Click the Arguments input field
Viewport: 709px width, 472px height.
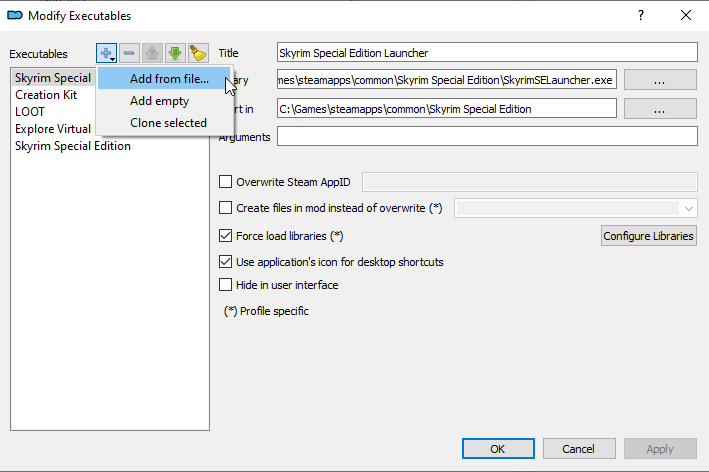pyautogui.click(x=487, y=136)
